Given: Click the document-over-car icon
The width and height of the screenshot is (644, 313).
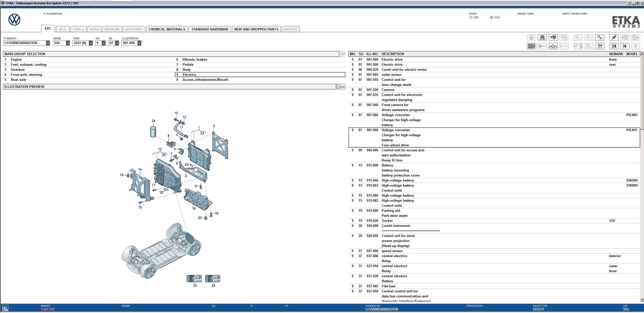Looking at the screenshot, I should 589,46.
